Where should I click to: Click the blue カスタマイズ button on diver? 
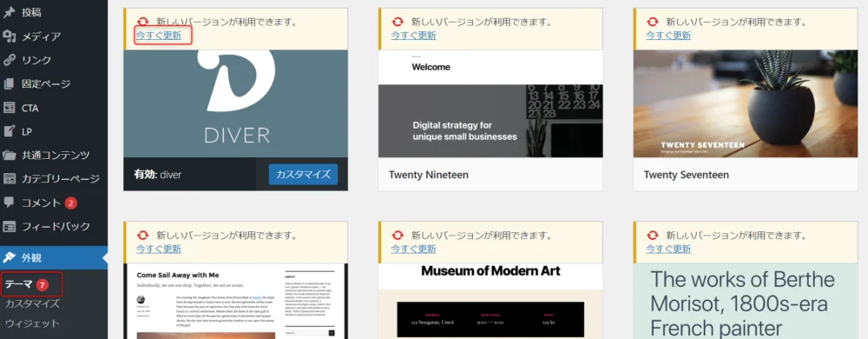point(303,175)
